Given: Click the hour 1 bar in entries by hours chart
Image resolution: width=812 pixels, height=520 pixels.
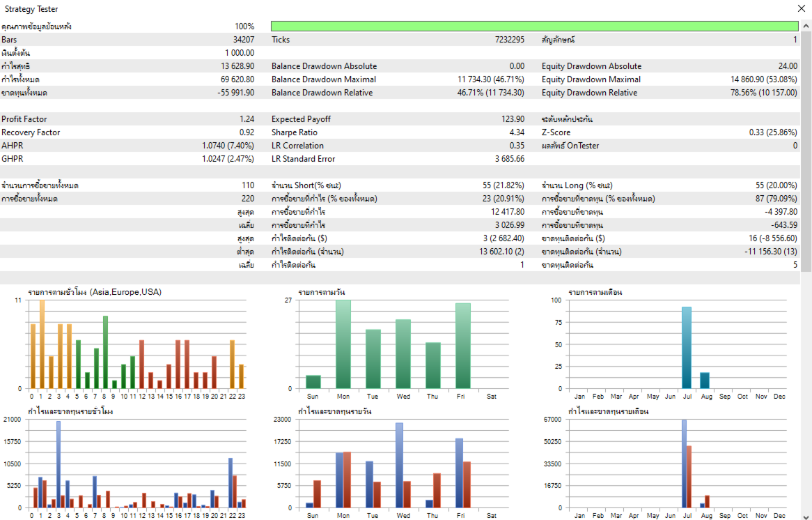Looking at the screenshot, I should (x=42, y=344).
